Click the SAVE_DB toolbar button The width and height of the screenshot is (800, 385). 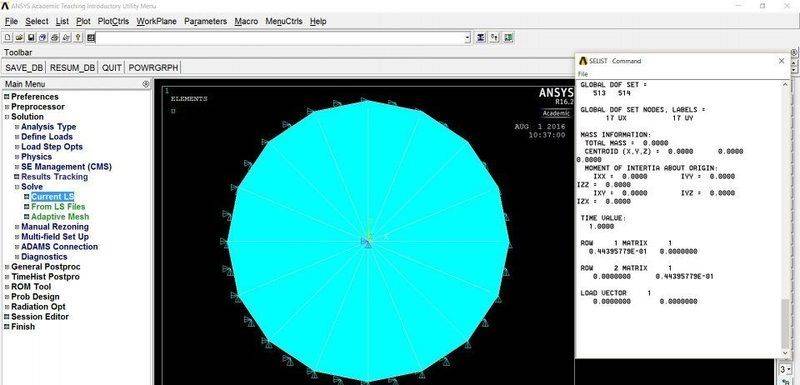pyautogui.click(x=24, y=67)
